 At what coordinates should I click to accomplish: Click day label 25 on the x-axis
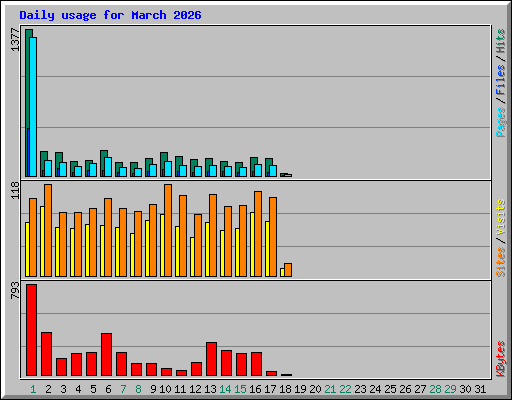click(390, 389)
